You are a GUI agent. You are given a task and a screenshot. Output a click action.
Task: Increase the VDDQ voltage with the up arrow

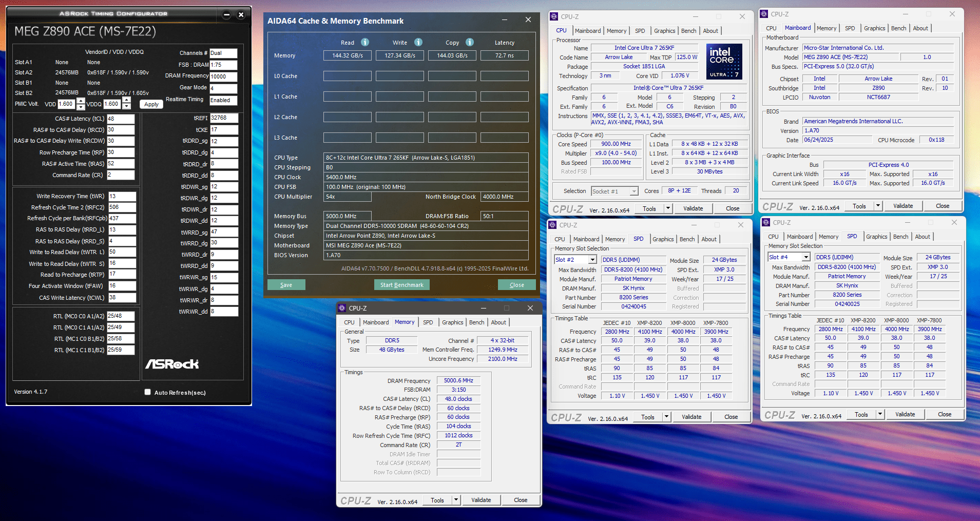[126, 101]
